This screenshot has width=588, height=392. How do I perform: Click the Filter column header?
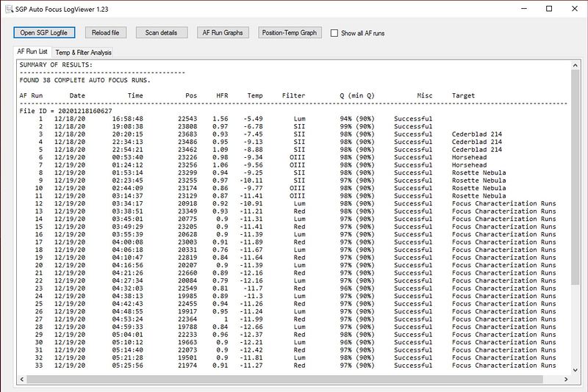click(x=293, y=95)
